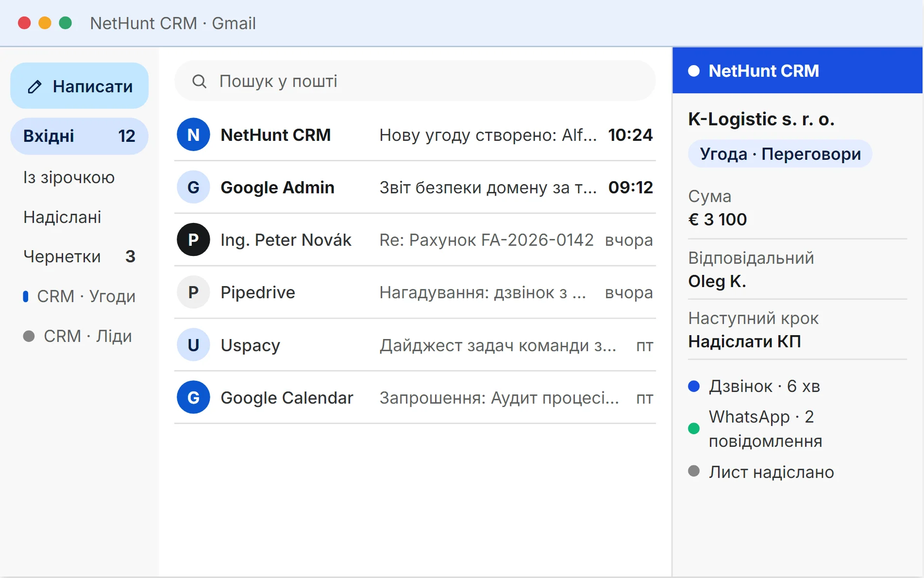Image resolution: width=924 pixels, height=578 pixels.
Task: Open the Вхідні folder
Action: click(x=79, y=136)
